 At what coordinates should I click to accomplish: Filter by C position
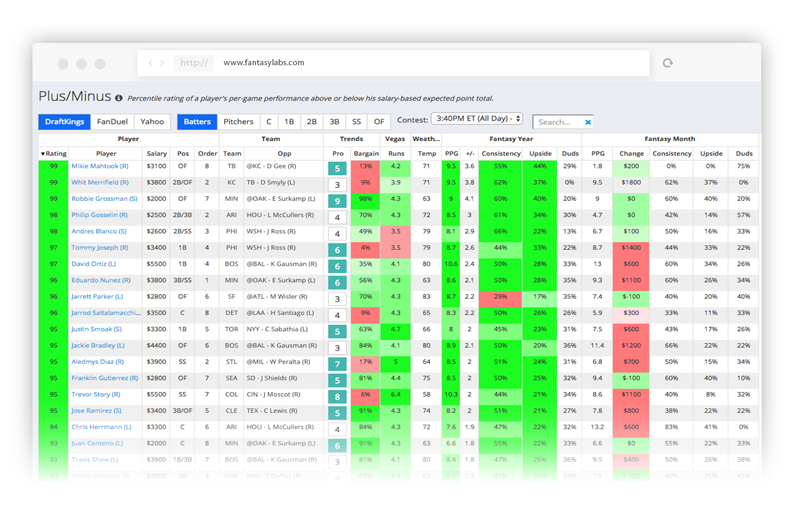coord(269,121)
